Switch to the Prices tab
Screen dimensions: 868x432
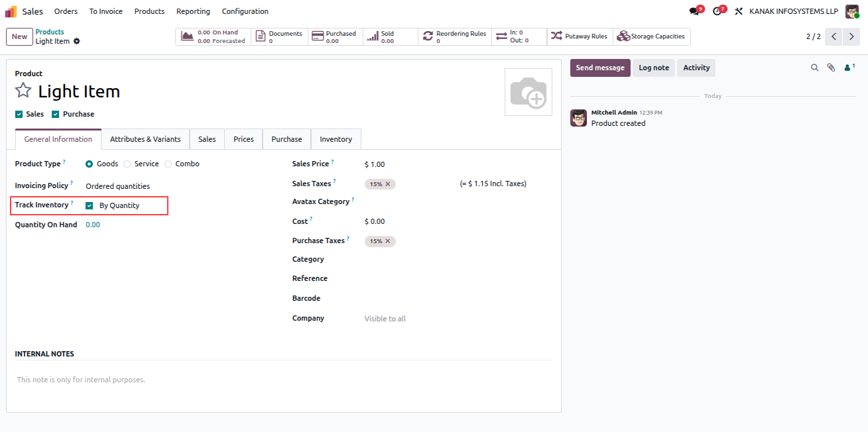click(244, 139)
